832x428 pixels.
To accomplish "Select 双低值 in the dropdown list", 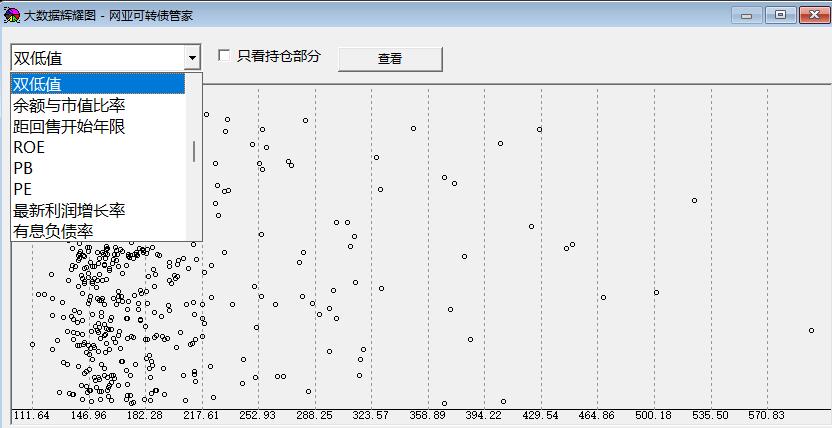I will pyautogui.click(x=98, y=84).
